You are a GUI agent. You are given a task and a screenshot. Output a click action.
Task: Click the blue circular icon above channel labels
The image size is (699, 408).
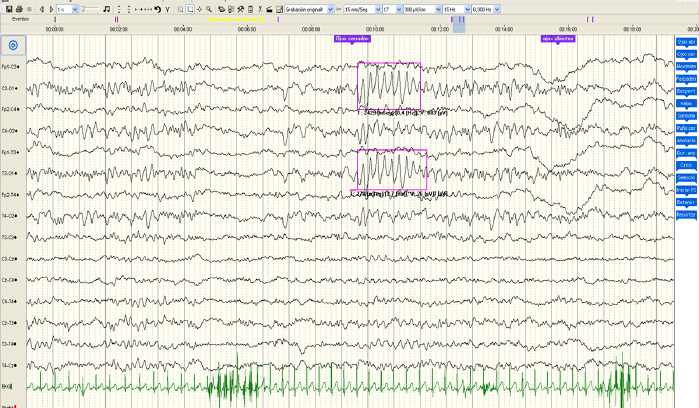[13, 45]
